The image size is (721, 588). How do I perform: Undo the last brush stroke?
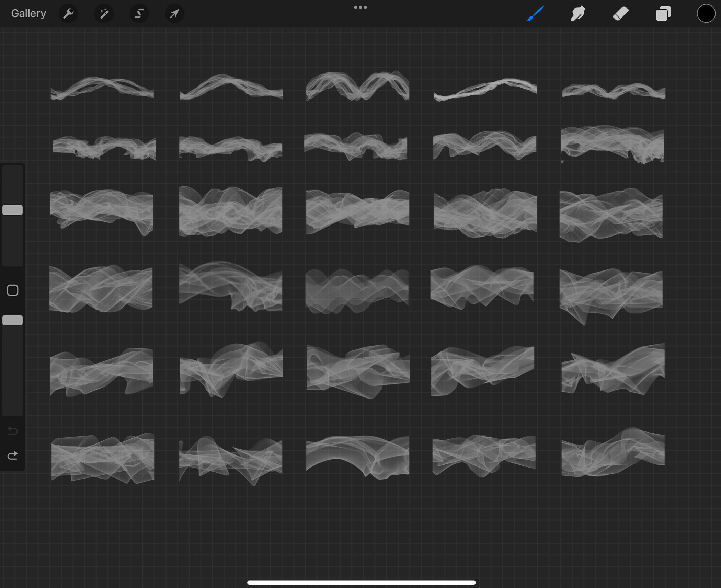coord(13,431)
